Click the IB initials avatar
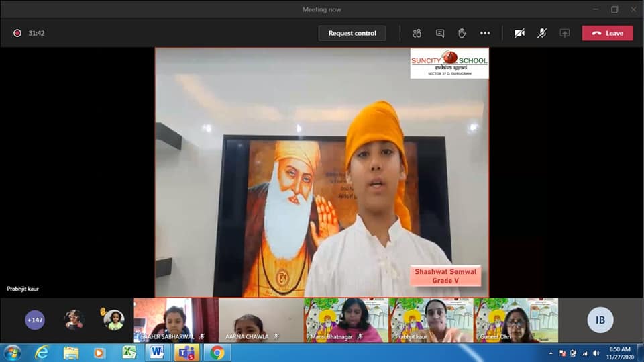This screenshot has height=362, width=644. pyautogui.click(x=600, y=320)
